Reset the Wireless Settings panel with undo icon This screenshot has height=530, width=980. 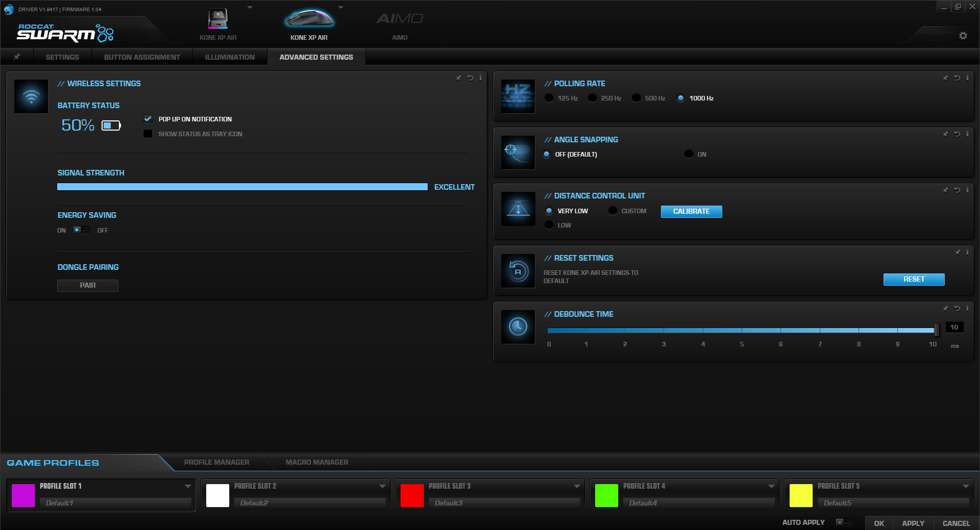point(470,78)
